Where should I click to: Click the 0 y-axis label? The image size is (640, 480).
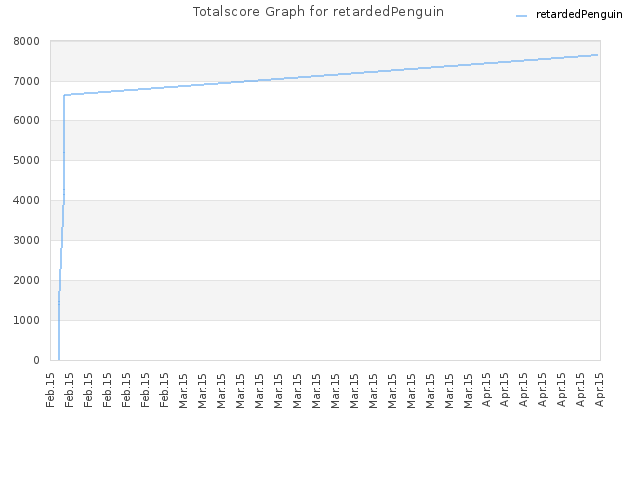(36, 360)
